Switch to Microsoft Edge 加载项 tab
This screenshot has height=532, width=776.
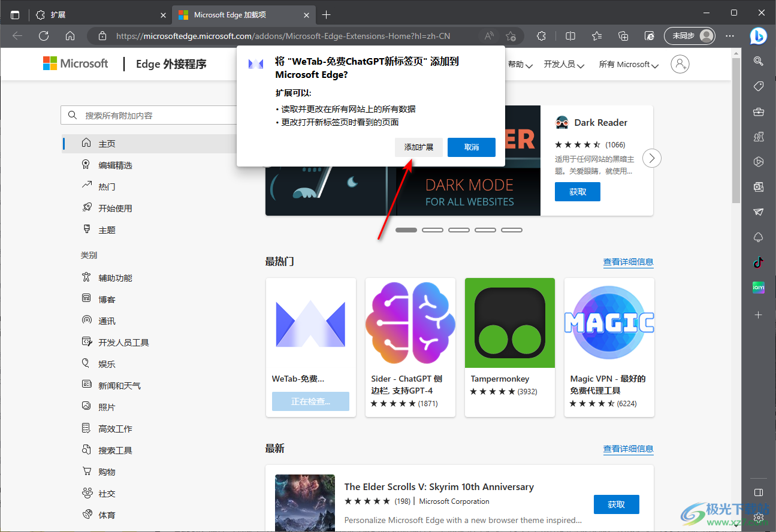click(244, 15)
